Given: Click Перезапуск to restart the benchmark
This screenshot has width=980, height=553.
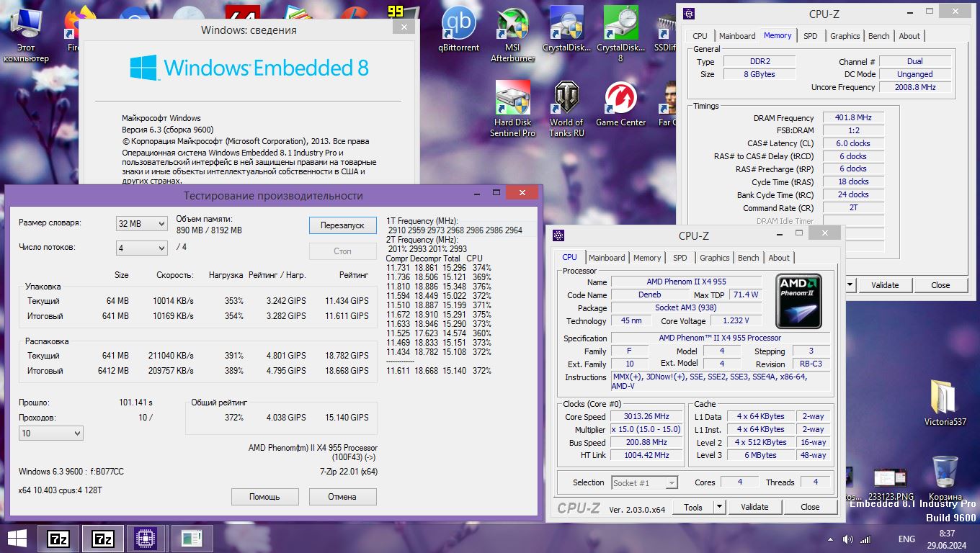Looking at the screenshot, I should 342,225.
